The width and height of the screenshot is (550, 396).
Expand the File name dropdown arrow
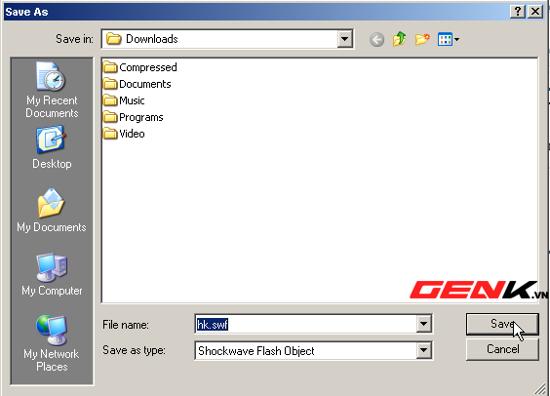424,324
